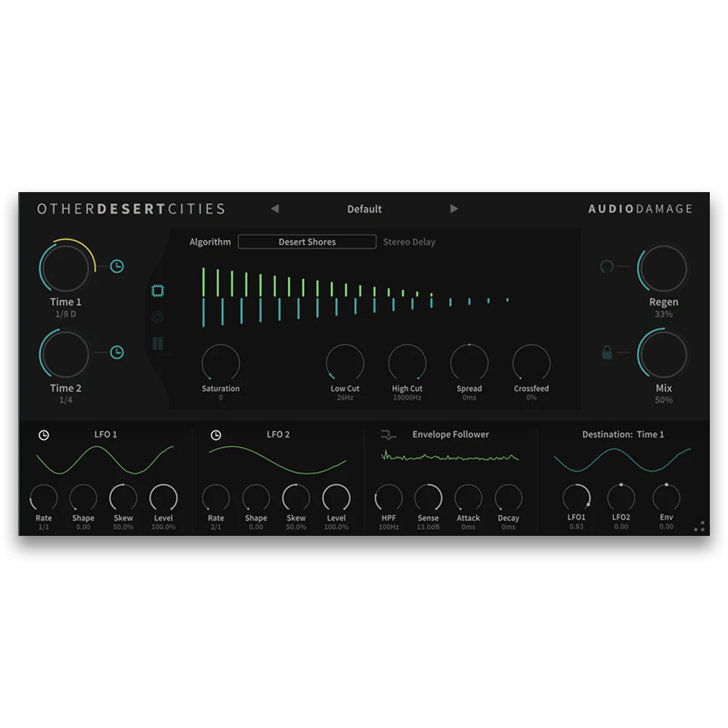Select the chip-shaped section icon
The height and width of the screenshot is (728, 728).
[158, 291]
